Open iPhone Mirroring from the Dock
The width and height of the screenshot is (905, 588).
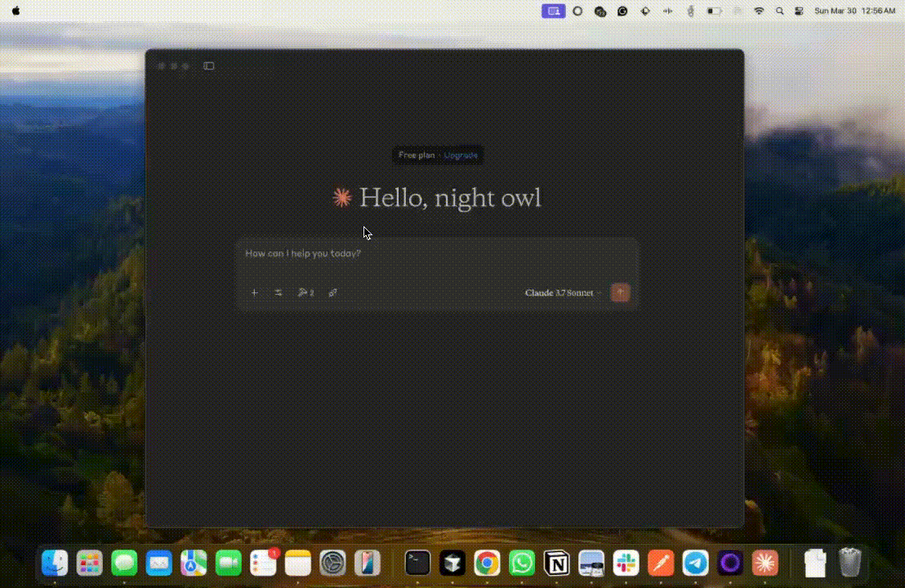pyautogui.click(x=367, y=563)
